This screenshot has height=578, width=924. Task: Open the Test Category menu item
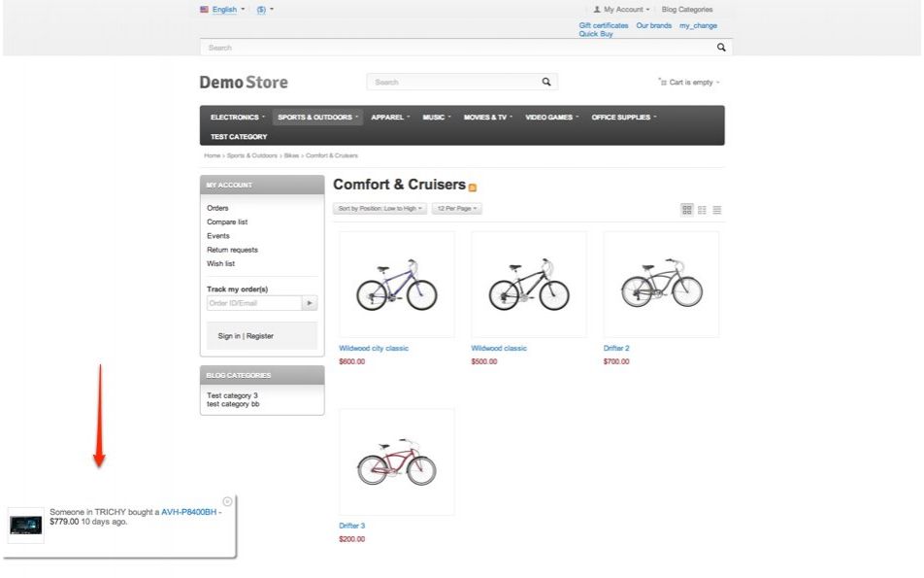239,137
